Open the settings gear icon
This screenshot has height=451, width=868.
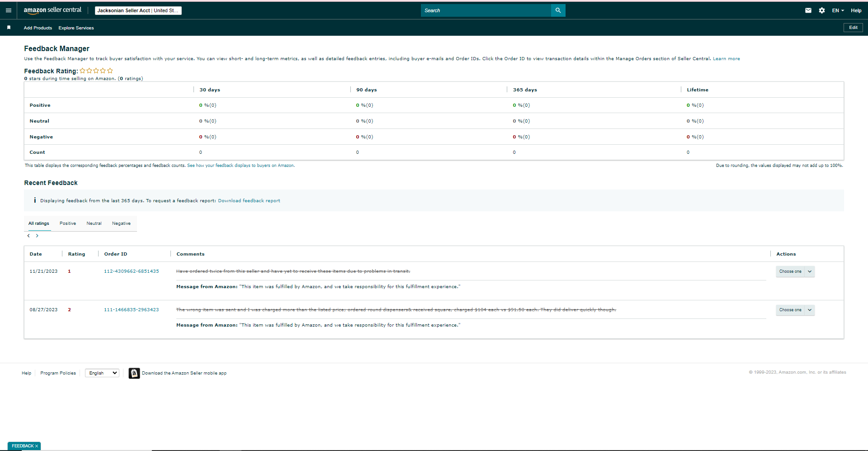point(821,10)
